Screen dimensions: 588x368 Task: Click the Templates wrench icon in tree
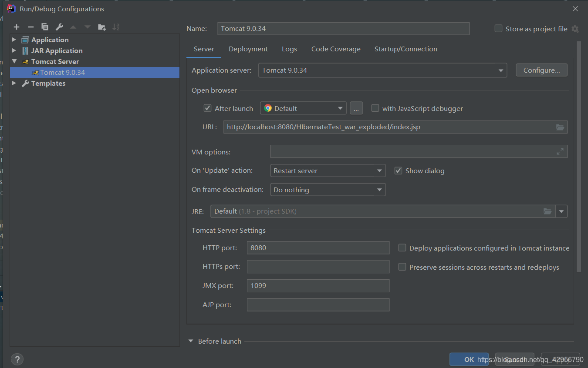tap(25, 83)
